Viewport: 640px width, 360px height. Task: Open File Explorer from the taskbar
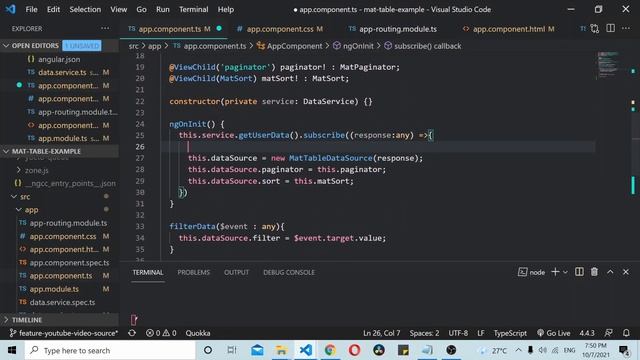click(281, 350)
